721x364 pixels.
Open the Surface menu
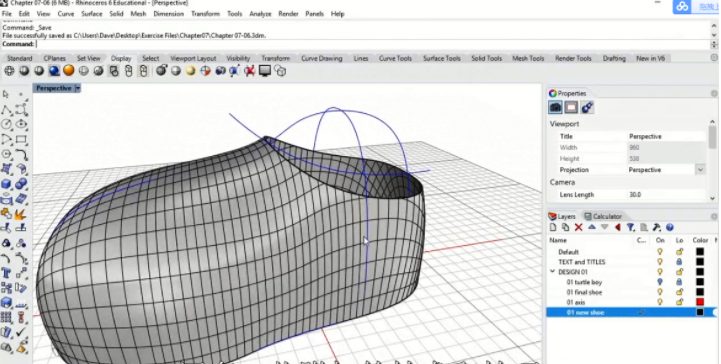pyautogui.click(x=92, y=14)
